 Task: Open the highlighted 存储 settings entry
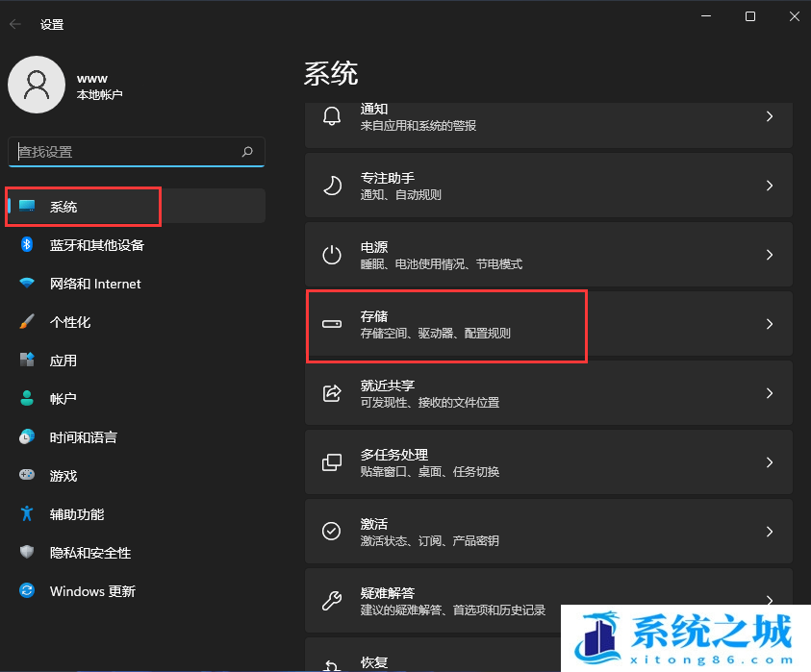point(447,325)
